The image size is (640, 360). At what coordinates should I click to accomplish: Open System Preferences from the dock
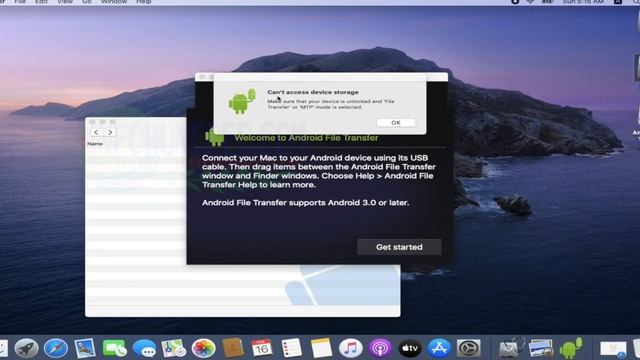[469, 349]
